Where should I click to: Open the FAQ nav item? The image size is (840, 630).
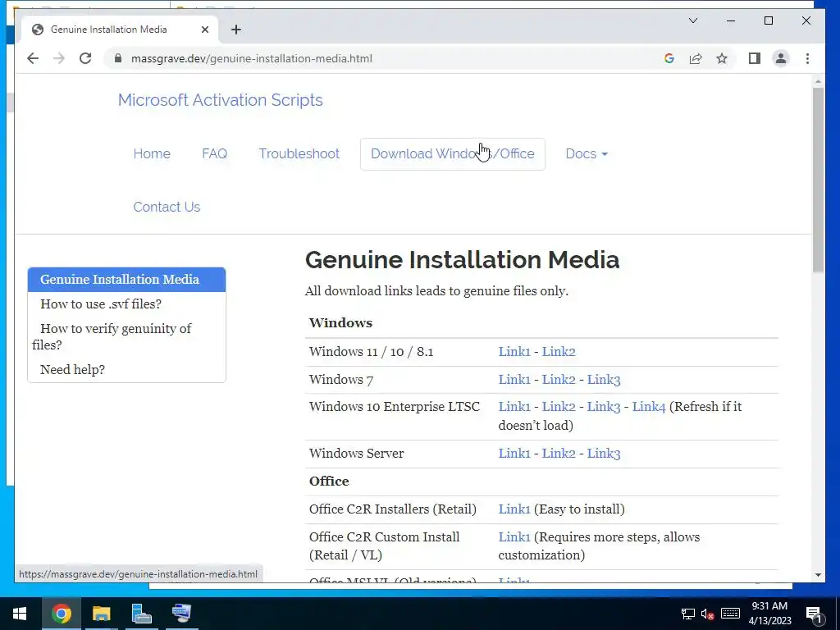pyautogui.click(x=214, y=153)
